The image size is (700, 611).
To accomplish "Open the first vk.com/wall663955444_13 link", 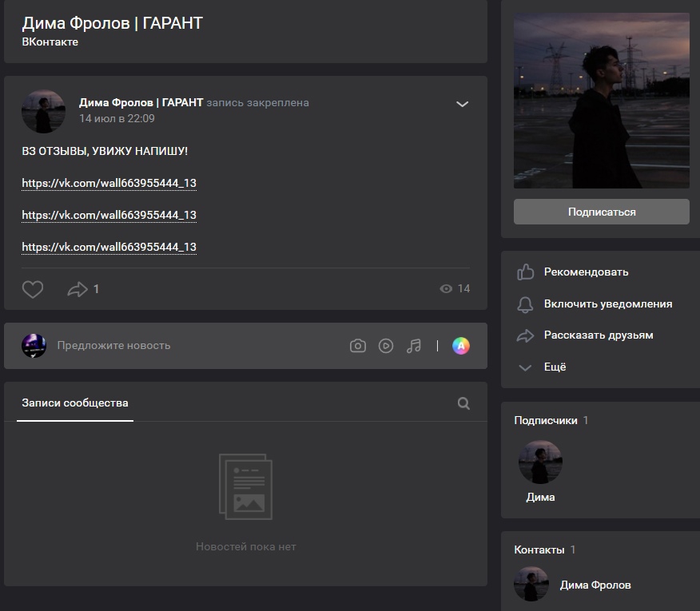I will [109, 184].
